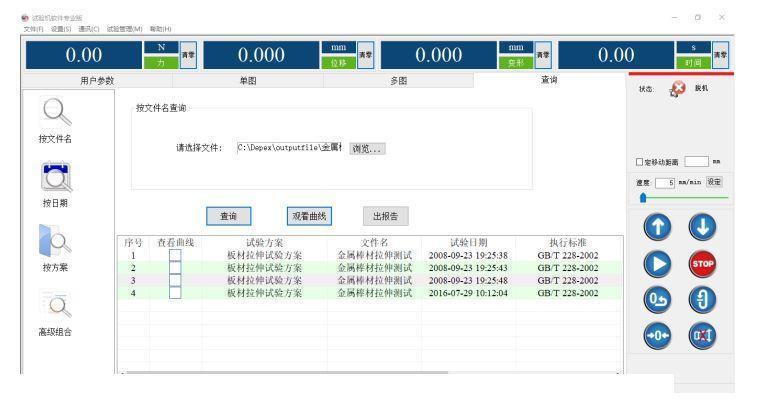Image resolution: width=779 pixels, height=409 pixels.
Task: Select date cell 2008-09-23 19:25:48
Action: (x=468, y=280)
